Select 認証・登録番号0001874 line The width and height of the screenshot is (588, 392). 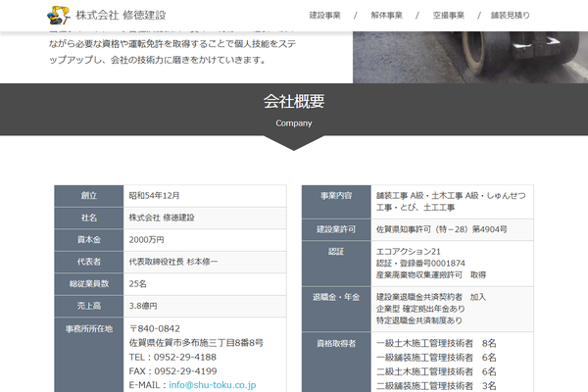pyautogui.click(x=420, y=264)
